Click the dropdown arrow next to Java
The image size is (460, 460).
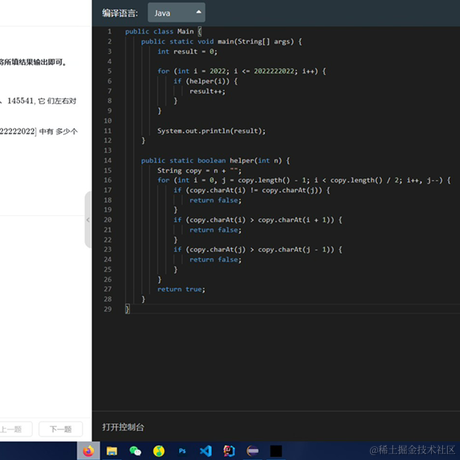199,12
